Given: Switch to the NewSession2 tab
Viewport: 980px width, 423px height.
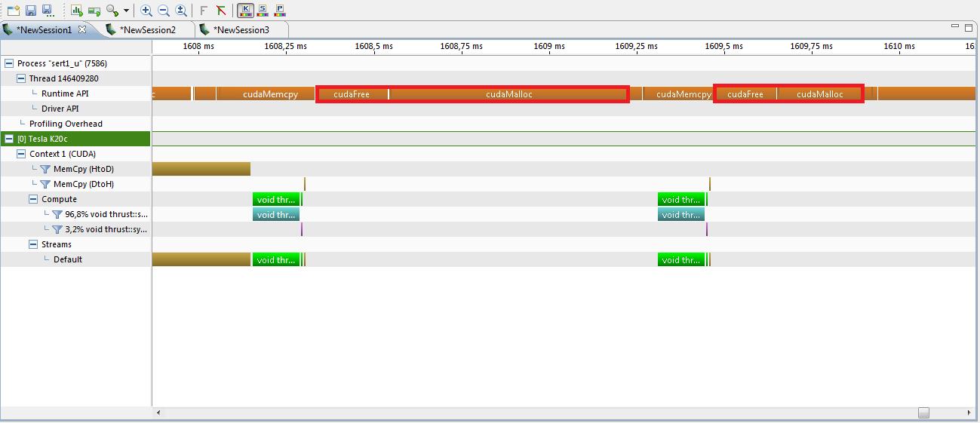Looking at the screenshot, I should [x=147, y=30].
